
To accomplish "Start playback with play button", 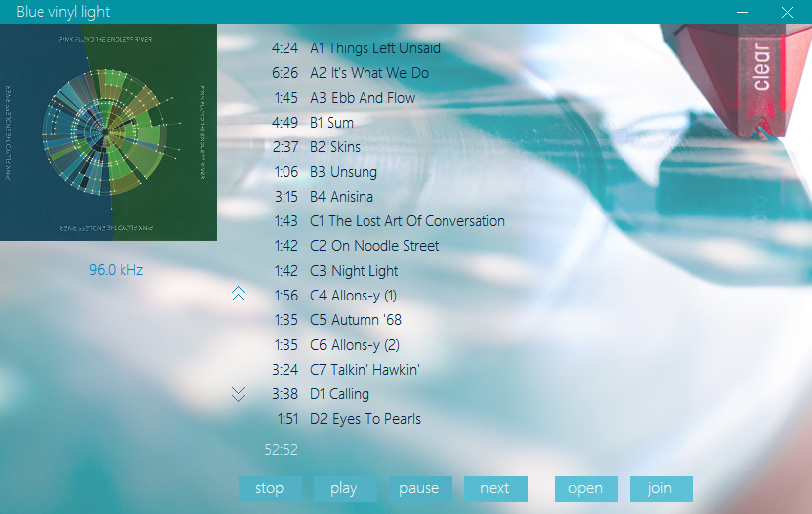I will pyautogui.click(x=344, y=488).
